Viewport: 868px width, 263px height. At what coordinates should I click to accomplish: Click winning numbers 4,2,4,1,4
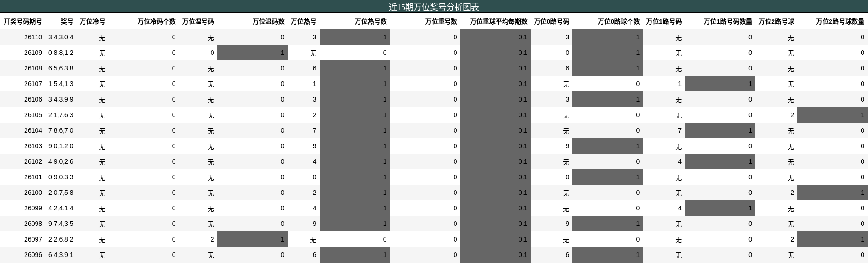61,208
